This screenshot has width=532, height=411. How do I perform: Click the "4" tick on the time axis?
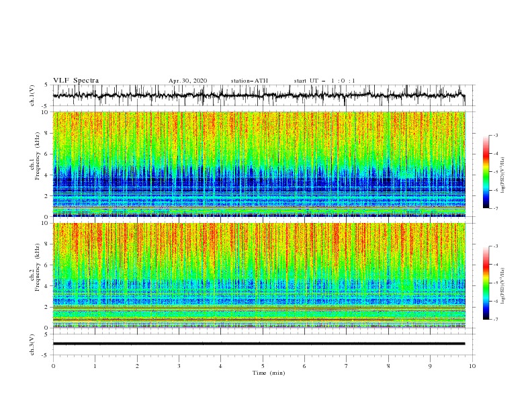pyautogui.click(x=220, y=366)
